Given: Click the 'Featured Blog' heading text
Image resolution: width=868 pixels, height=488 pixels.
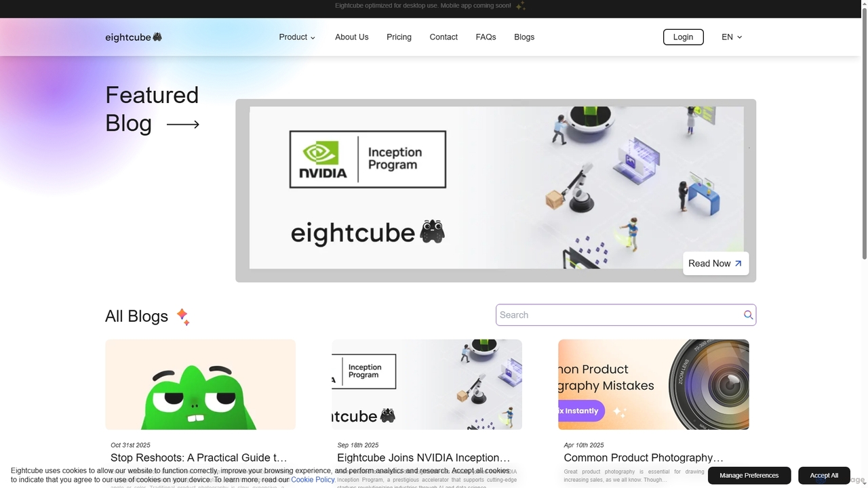Looking at the screenshot, I should pos(152,109).
